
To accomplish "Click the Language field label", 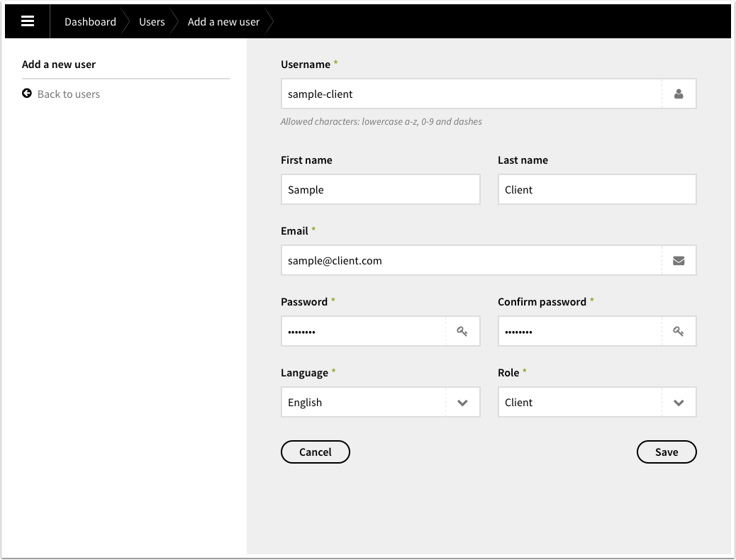I will (x=305, y=373).
